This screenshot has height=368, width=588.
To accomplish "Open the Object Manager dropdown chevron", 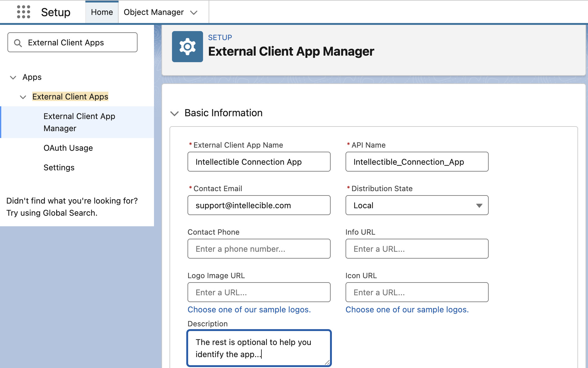I will point(194,13).
